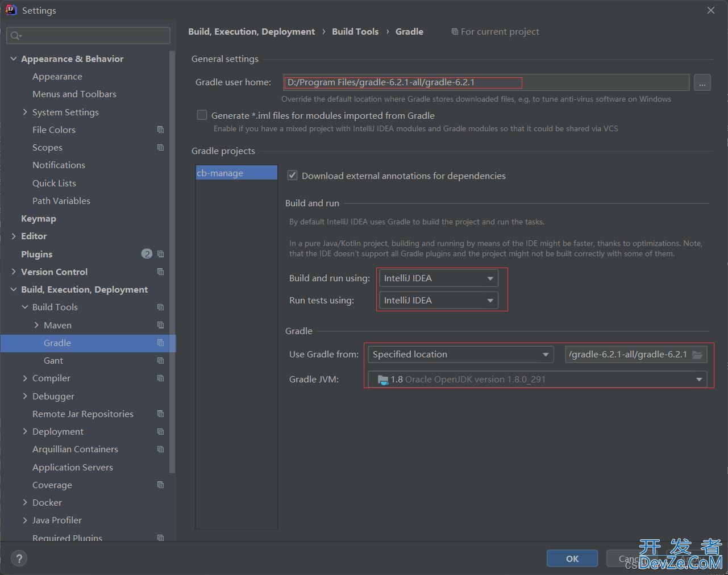The image size is (728, 575).
Task: Open Notifications settings
Action: (x=59, y=165)
